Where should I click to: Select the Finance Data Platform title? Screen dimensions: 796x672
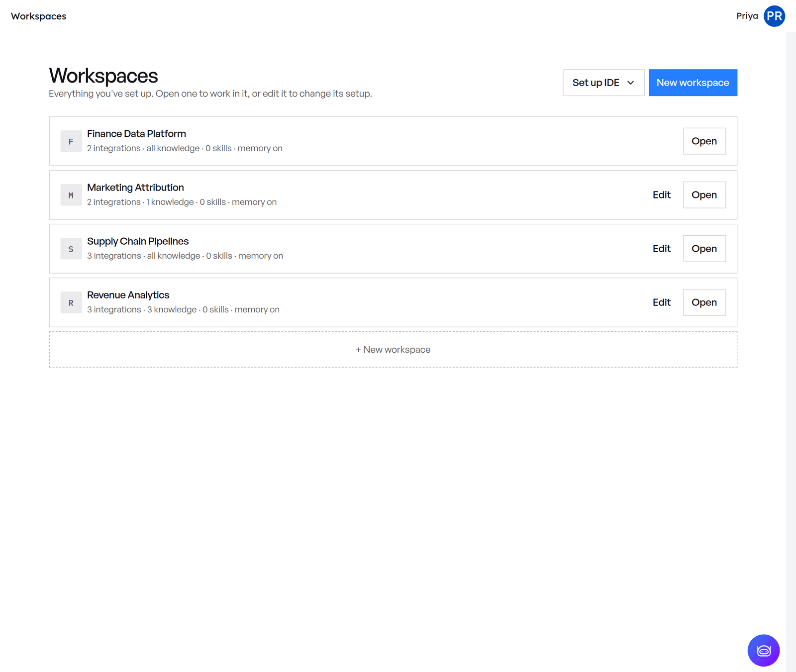tap(136, 134)
